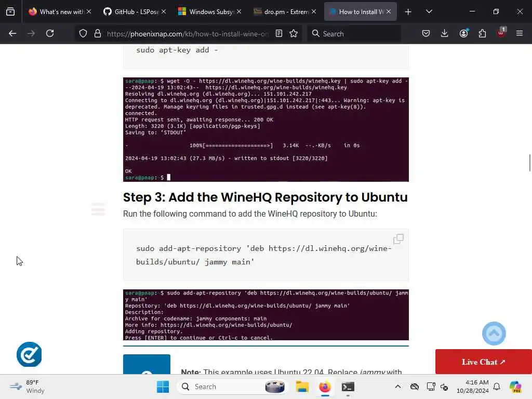The image size is (532, 399).
Task: Switch to the "What's new with" tab
Action: 60,11
